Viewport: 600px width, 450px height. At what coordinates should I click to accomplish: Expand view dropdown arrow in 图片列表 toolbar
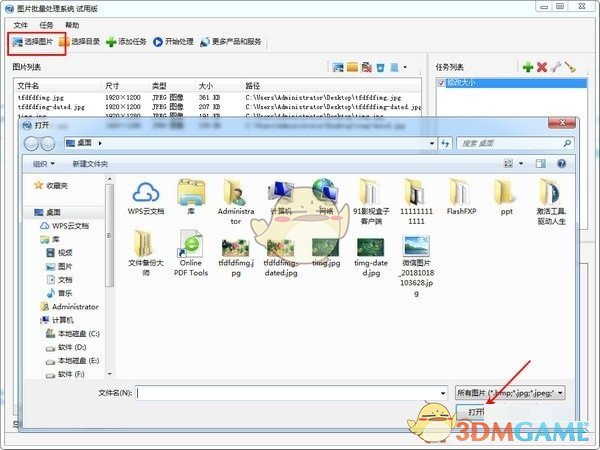(x=405, y=67)
